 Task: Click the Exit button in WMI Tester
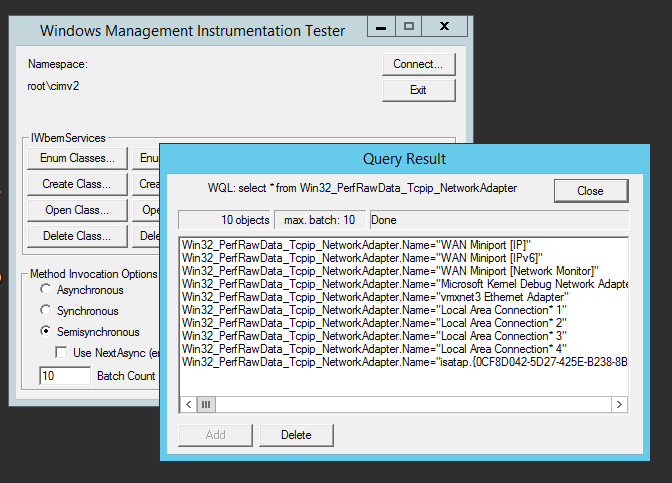(419, 90)
